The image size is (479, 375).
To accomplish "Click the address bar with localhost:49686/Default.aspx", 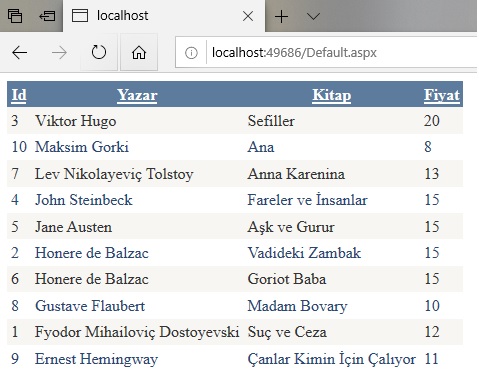I will 327,53.
